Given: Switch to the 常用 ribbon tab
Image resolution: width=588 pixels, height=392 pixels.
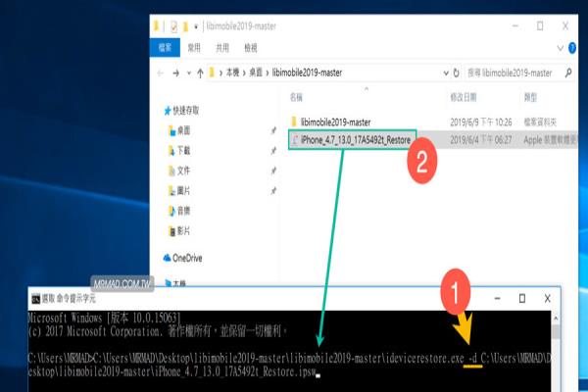Looking at the screenshot, I should pyautogui.click(x=194, y=48).
